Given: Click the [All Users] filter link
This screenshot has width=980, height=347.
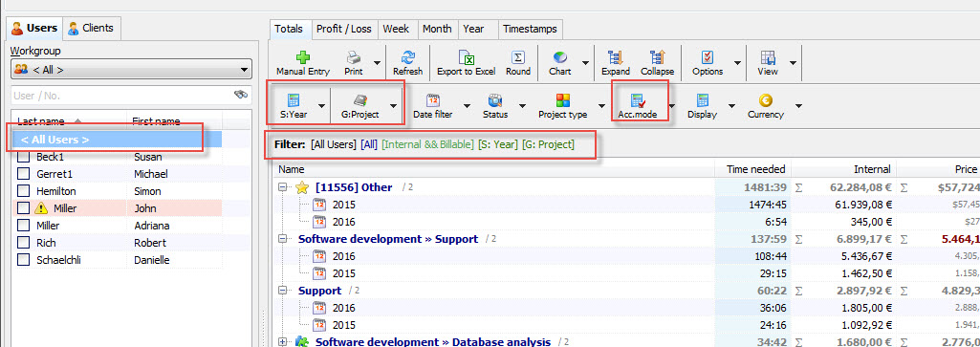Looking at the screenshot, I should [x=334, y=145].
